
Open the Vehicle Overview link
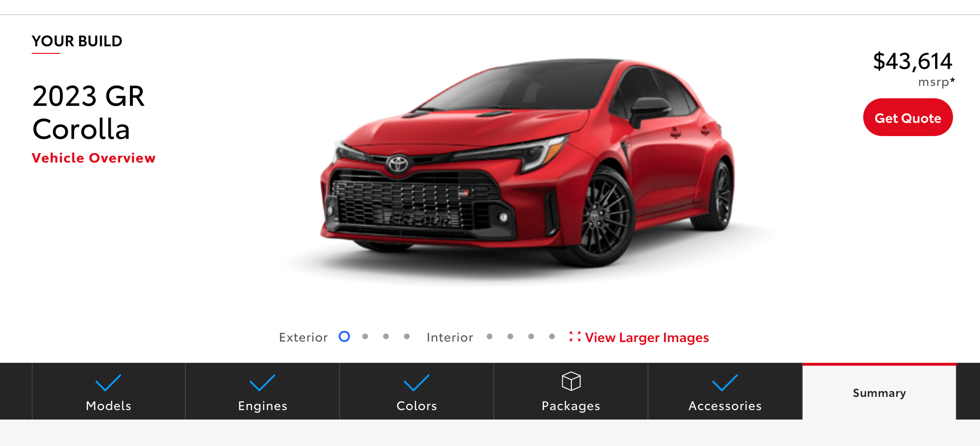coord(94,158)
